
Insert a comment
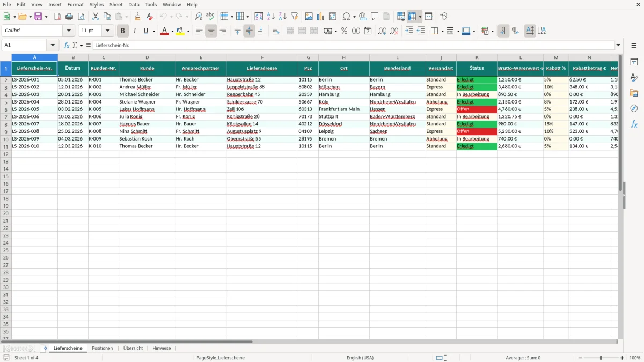click(x=375, y=17)
